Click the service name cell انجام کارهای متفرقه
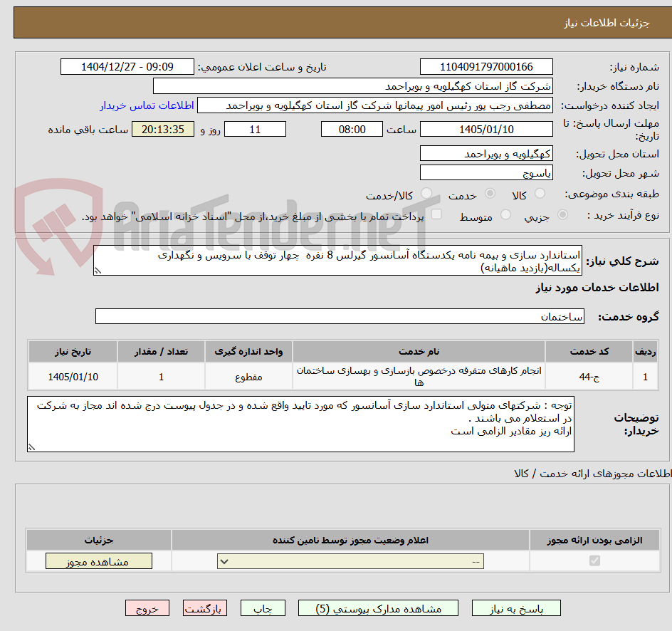This screenshot has height=631, width=672. click(x=419, y=376)
